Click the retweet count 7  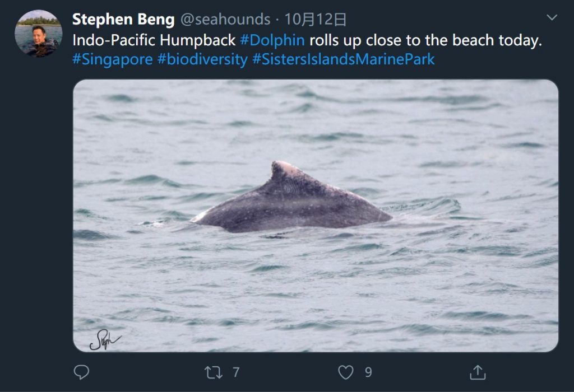tap(236, 372)
